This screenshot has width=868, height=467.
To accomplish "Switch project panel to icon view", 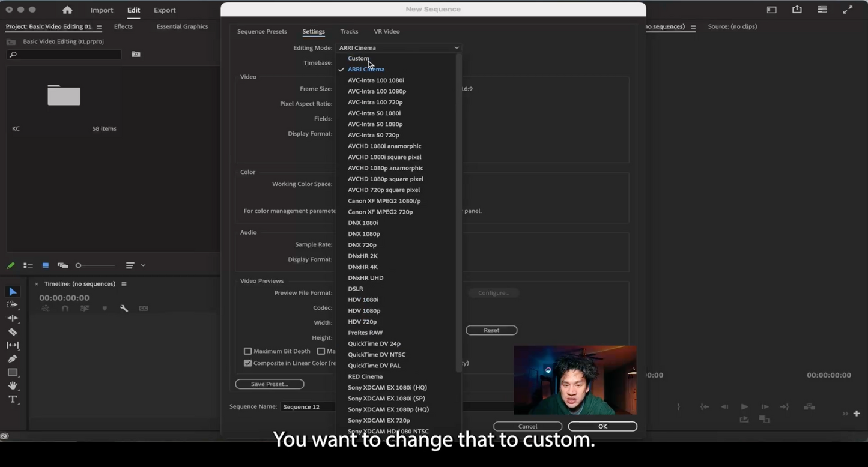I will pos(45,265).
